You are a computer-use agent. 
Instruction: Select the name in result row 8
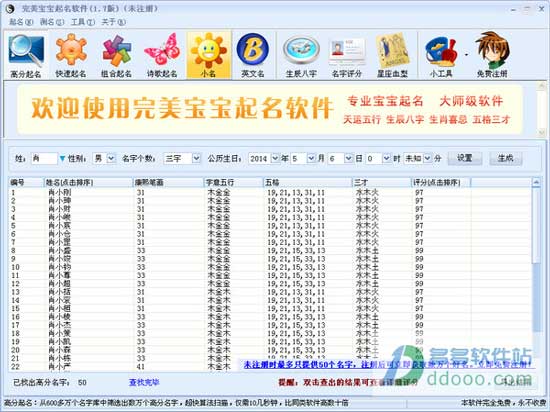pyautogui.click(x=60, y=250)
